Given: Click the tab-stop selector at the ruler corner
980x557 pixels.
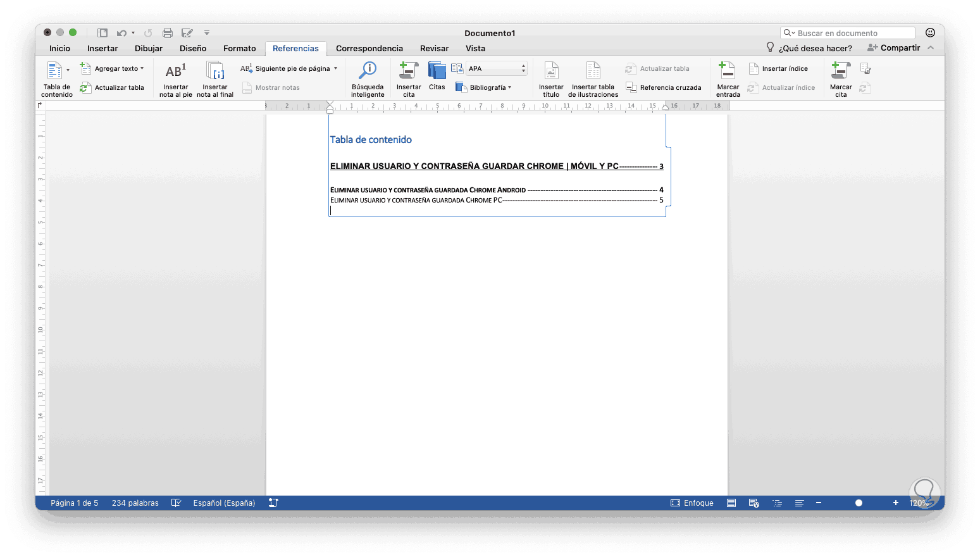Looking at the screenshot, I should coord(40,106).
